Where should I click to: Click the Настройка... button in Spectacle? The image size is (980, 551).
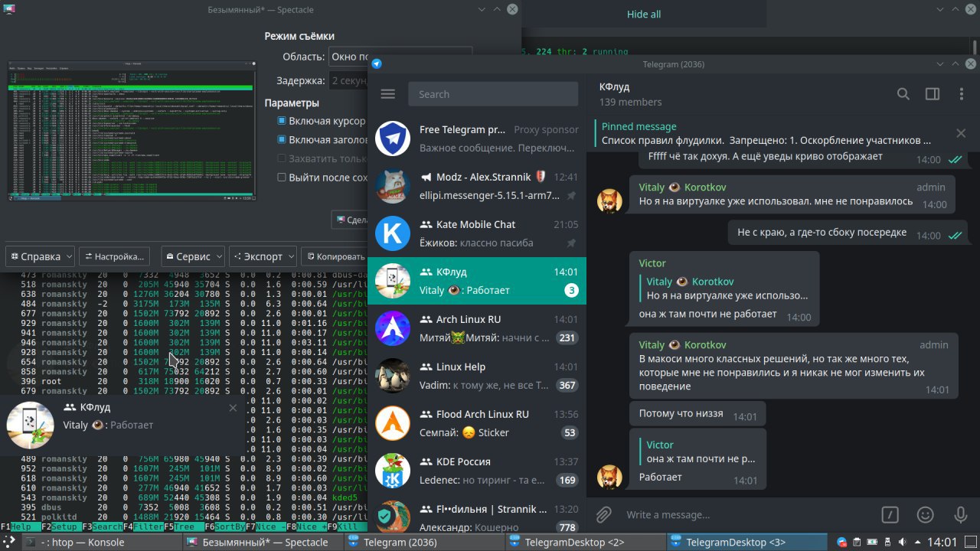click(x=114, y=256)
